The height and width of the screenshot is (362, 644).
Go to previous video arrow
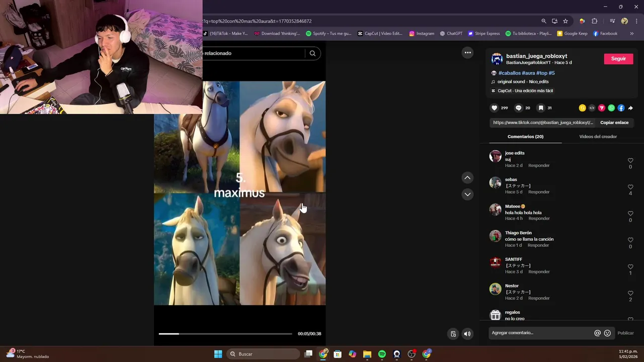tap(467, 177)
